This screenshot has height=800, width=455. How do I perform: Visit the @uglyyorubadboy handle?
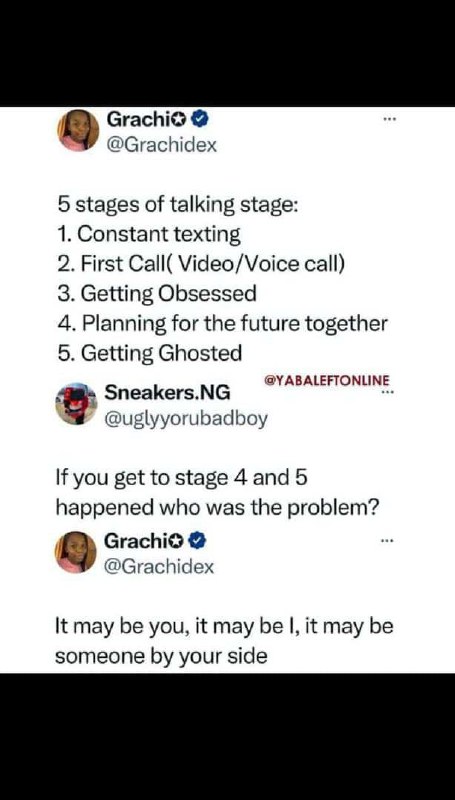[186, 419]
